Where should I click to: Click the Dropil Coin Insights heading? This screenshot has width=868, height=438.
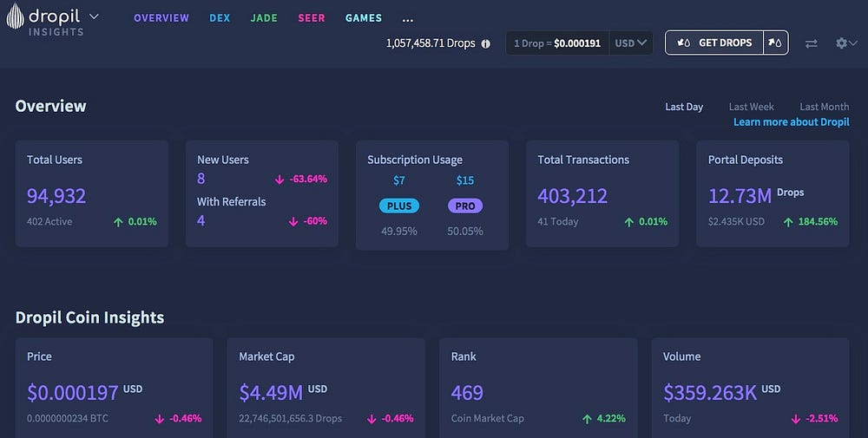point(89,317)
